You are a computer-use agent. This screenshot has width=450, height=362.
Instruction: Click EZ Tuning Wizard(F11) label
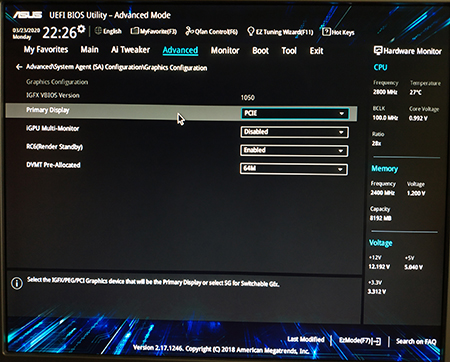(284, 32)
